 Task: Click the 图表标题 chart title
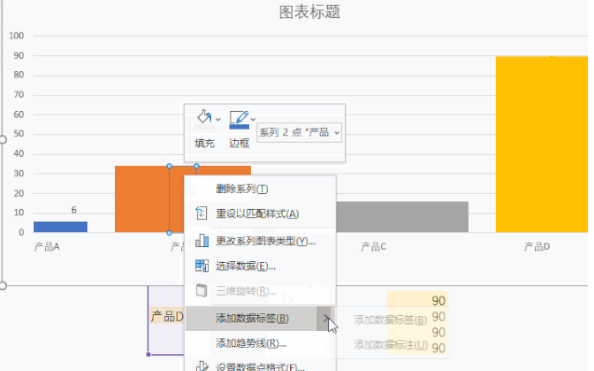point(310,12)
